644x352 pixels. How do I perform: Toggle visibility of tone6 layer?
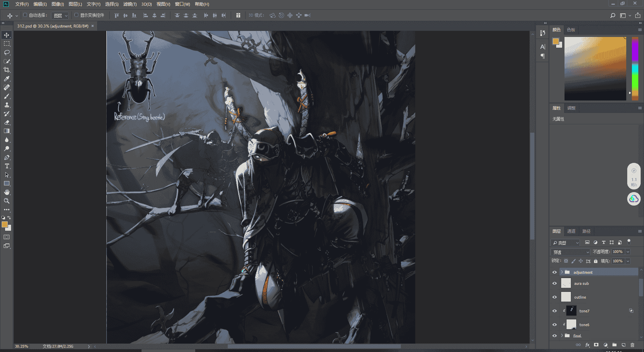pyautogui.click(x=554, y=325)
